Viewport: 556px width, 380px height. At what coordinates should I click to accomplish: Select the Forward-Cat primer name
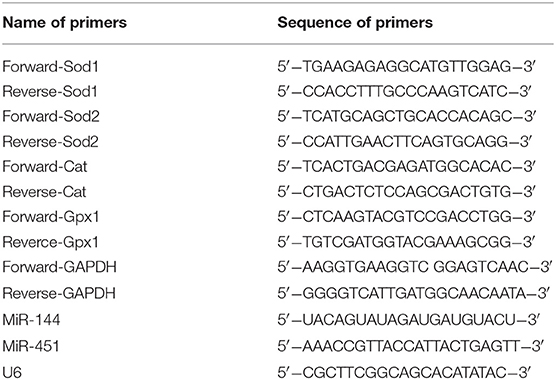[45, 167]
